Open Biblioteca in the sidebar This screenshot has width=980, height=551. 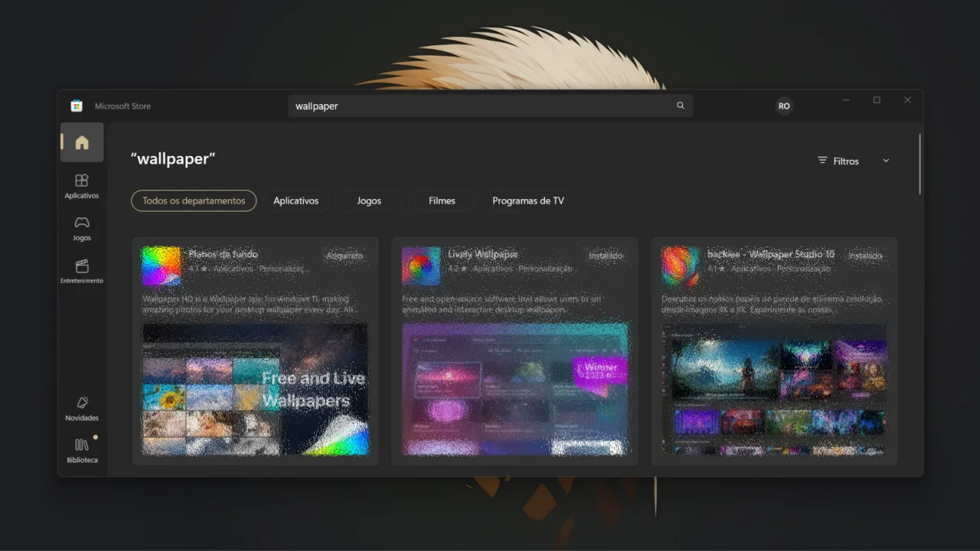click(82, 451)
